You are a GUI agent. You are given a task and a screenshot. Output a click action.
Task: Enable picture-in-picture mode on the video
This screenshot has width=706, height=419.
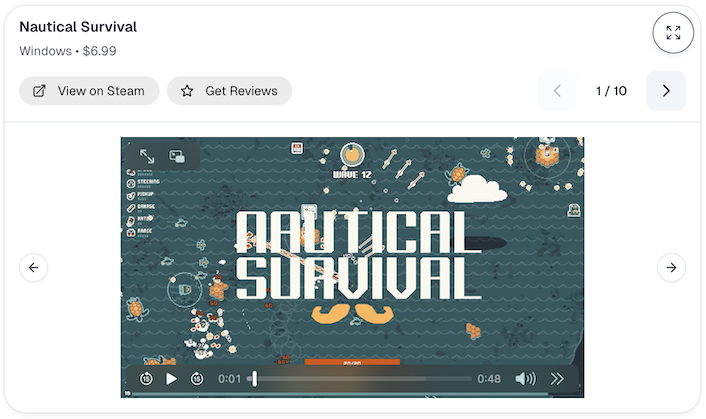point(177,157)
